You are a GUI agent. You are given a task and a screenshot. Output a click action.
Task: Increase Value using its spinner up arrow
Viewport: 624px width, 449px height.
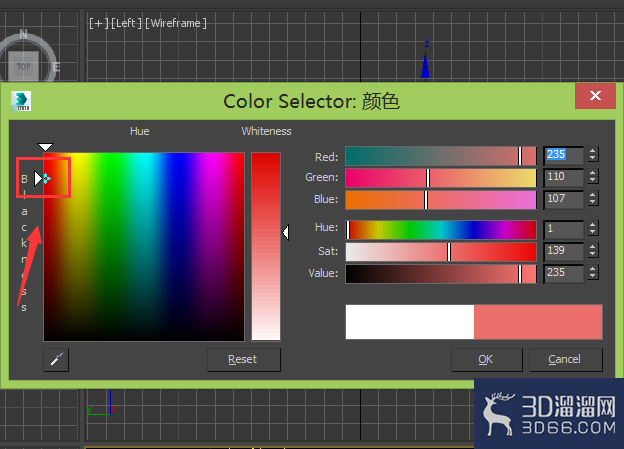coord(593,269)
